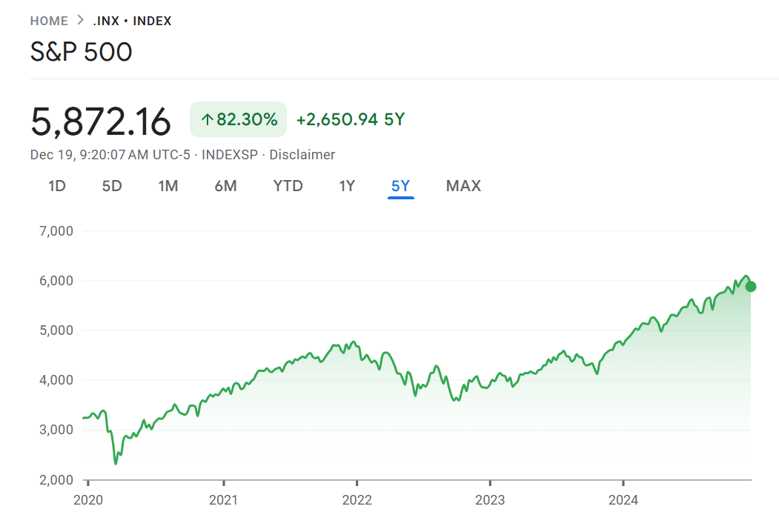Click the +2,650.94 5Y change text
This screenshot has height=532, width=779.
351,119
